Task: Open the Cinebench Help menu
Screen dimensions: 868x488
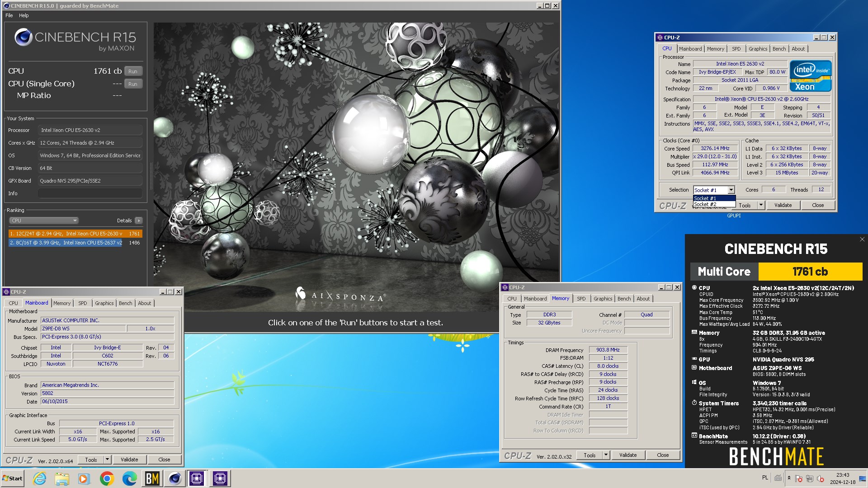Action: [x=24, y=15]
